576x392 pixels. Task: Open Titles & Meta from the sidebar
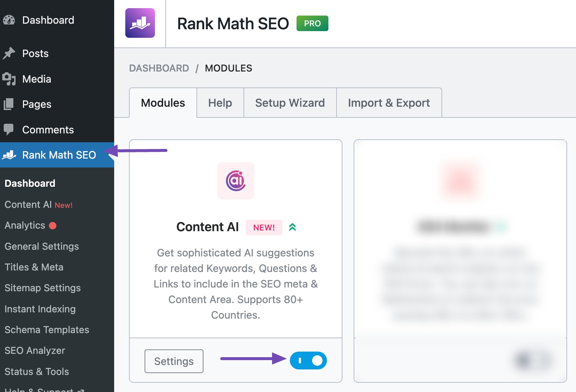(x=34, y=267)
